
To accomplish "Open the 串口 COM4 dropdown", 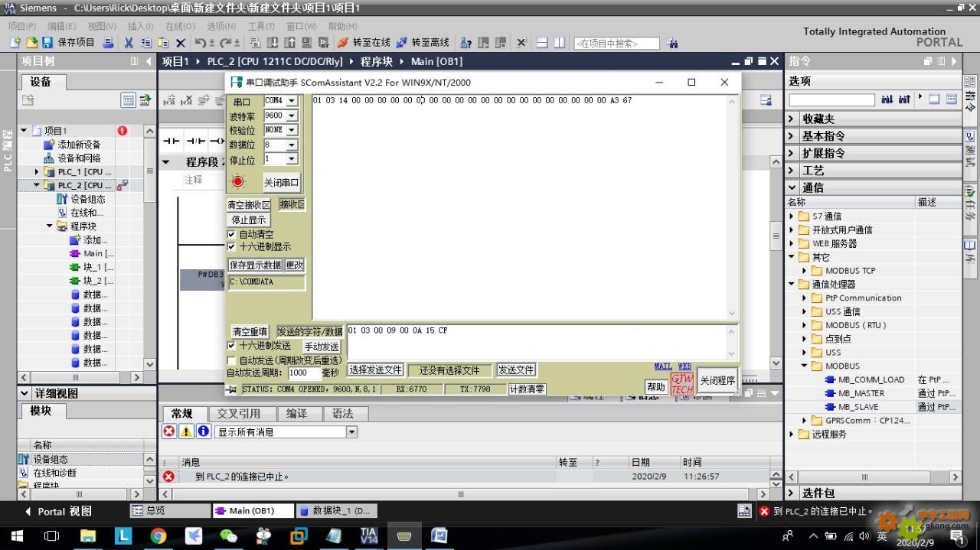I will coord(291,101).
